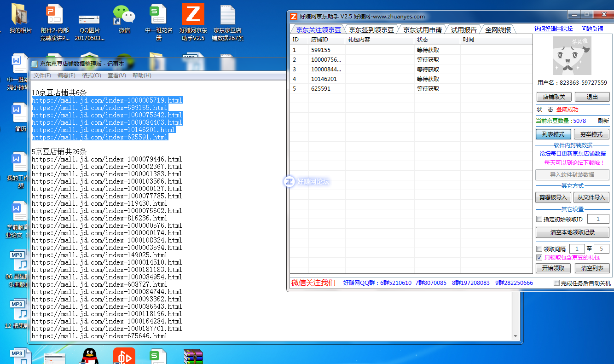Click the 礼包内容 column header

pyautogui.click(x=380, y=40)
